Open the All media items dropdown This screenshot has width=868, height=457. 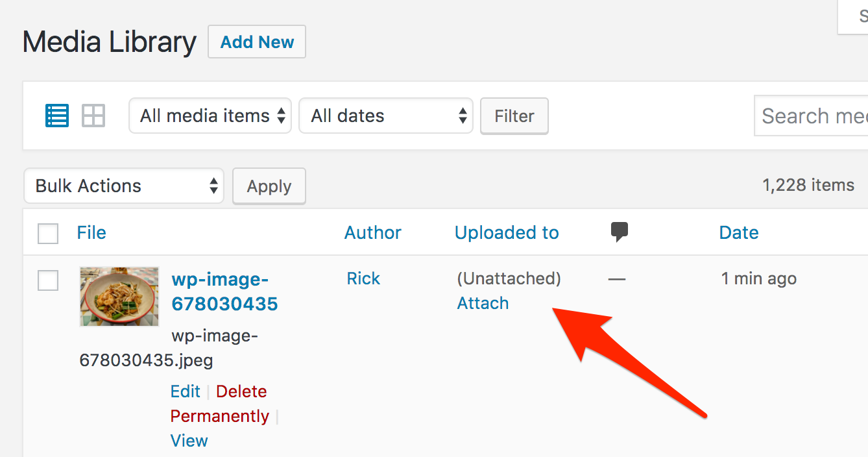[210, 116]
